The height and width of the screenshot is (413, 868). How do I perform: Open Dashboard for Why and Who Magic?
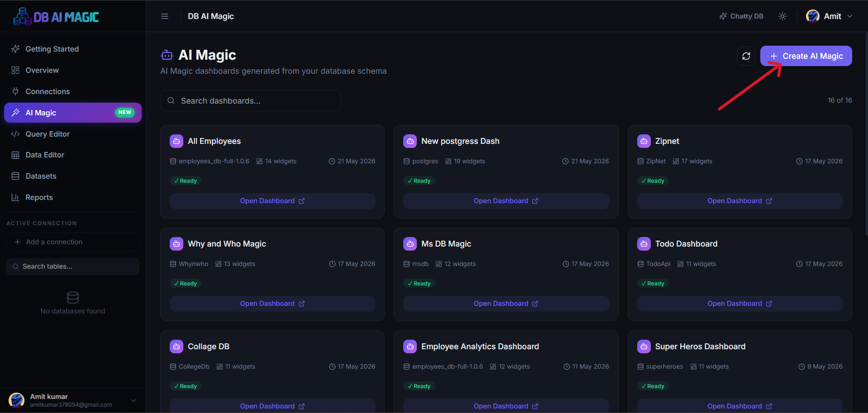pos(272,304)
